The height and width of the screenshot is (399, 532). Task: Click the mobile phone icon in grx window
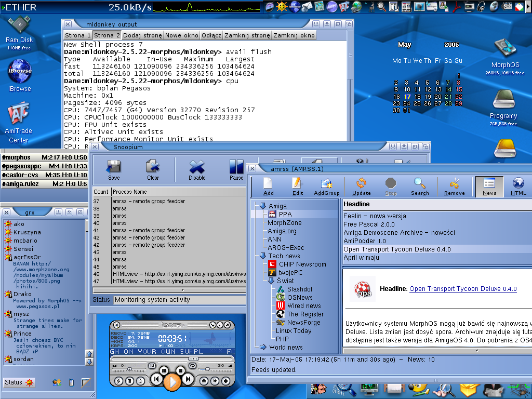[x=71, y=382]
